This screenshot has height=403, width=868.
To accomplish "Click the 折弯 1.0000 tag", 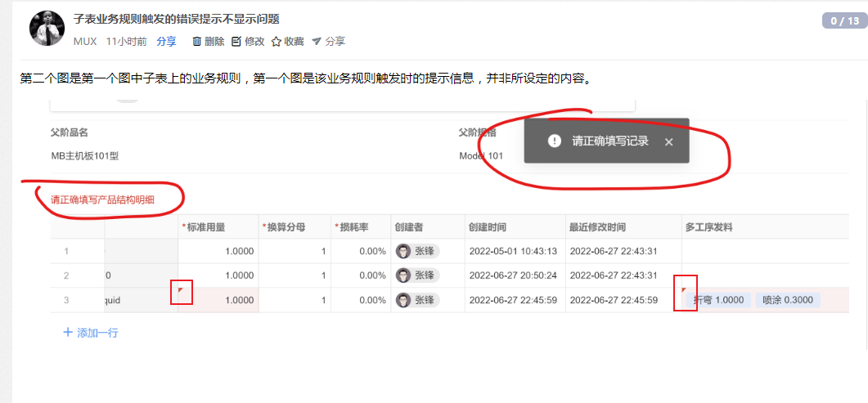I will tap(718, 300).
